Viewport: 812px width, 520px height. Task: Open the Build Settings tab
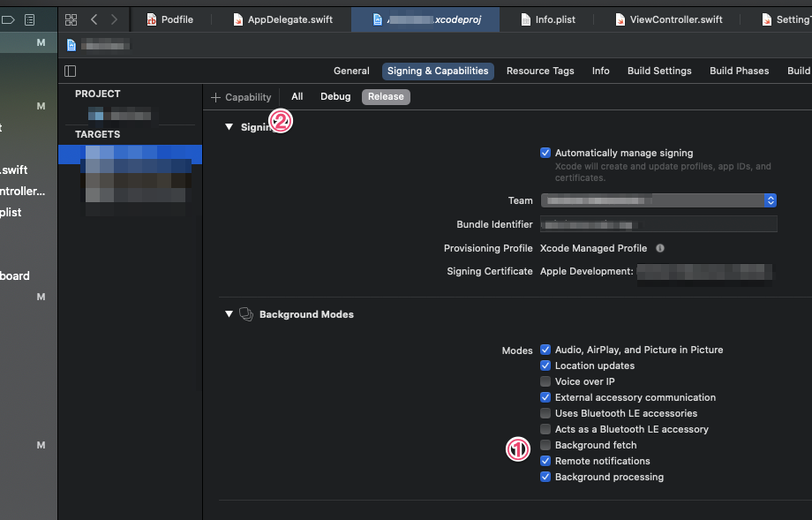pos(659,71)
